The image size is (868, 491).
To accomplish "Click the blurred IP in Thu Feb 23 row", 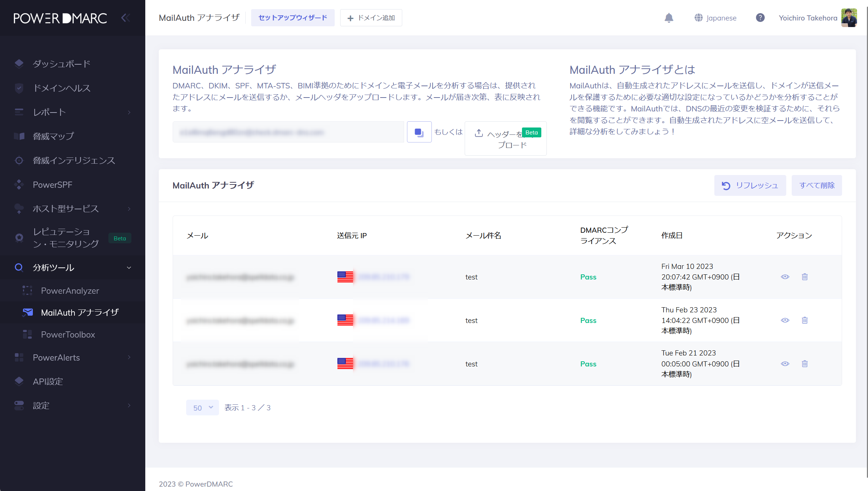I will (384, 320).
